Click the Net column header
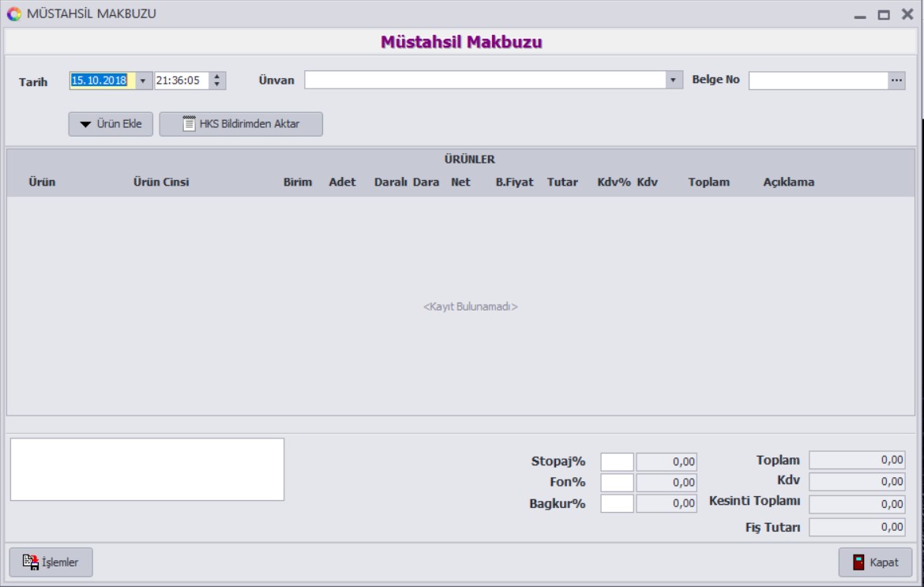Viewport: 924px width, 587px height. coord(461,182)
